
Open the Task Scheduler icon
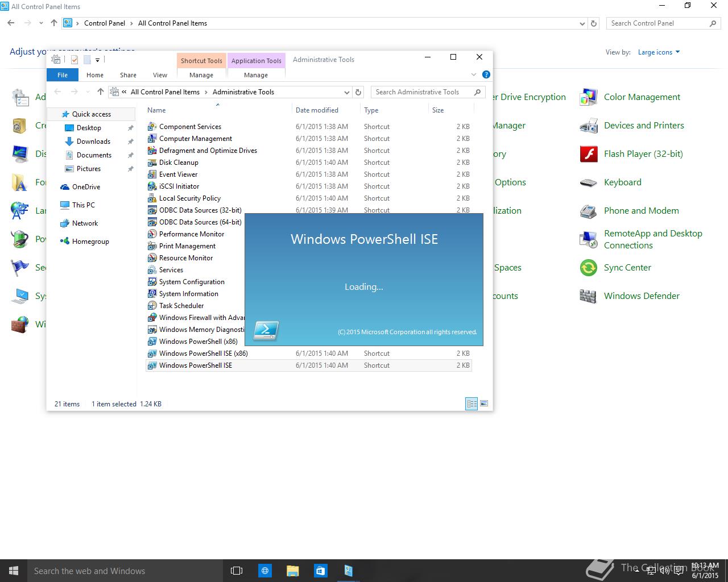click(152, 306)
